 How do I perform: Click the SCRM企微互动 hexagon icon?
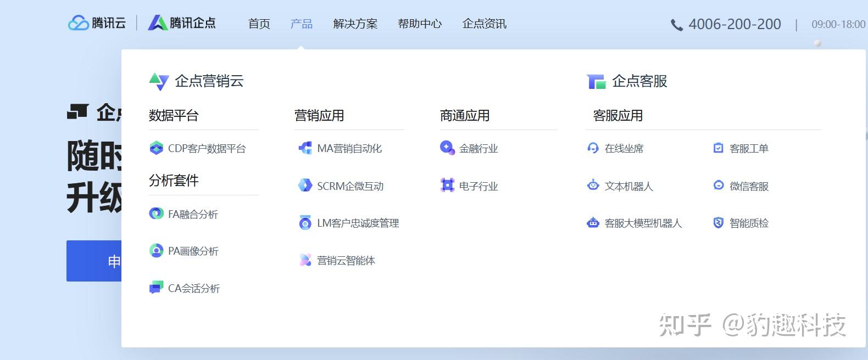tap(305, 185)
